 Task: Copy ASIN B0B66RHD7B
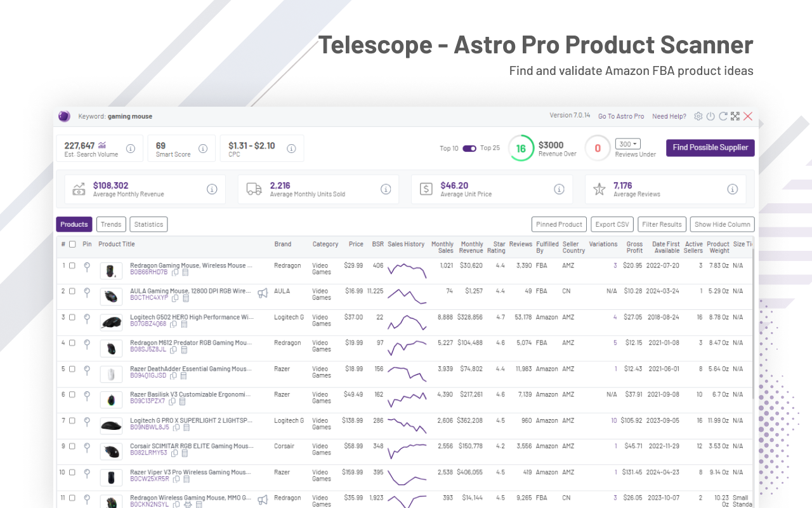175,272
